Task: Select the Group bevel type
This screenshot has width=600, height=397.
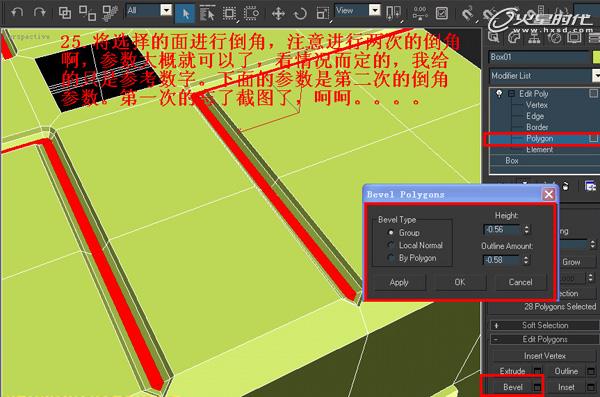Action: pos(405,232)
